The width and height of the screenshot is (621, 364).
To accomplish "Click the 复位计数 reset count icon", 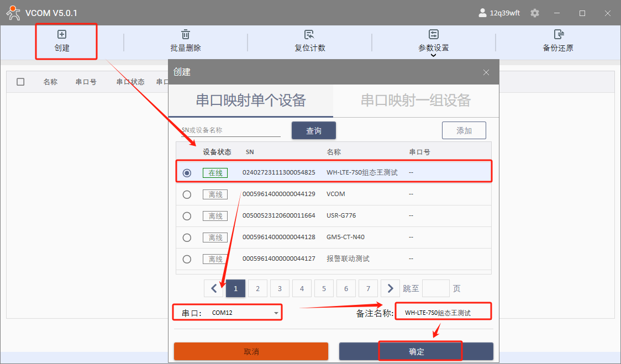I will (x=309, y=35).
